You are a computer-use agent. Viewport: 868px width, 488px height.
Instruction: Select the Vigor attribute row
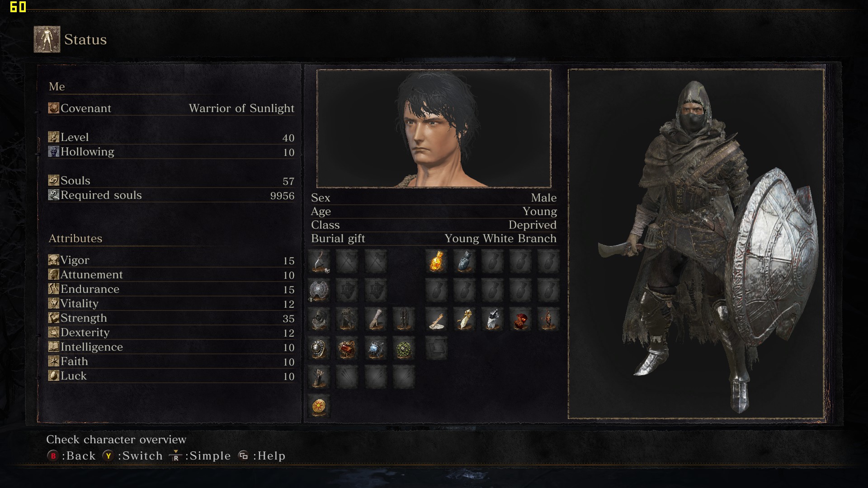tap(171, 260)
